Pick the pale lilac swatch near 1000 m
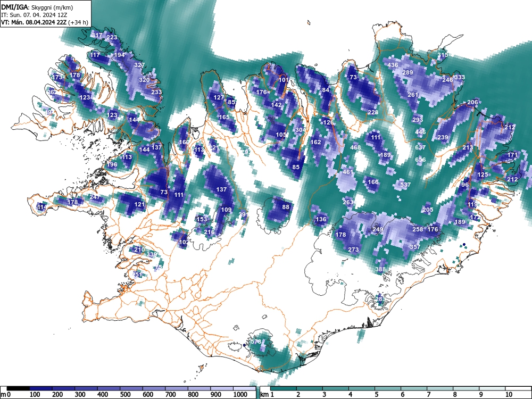 point(244,388)
